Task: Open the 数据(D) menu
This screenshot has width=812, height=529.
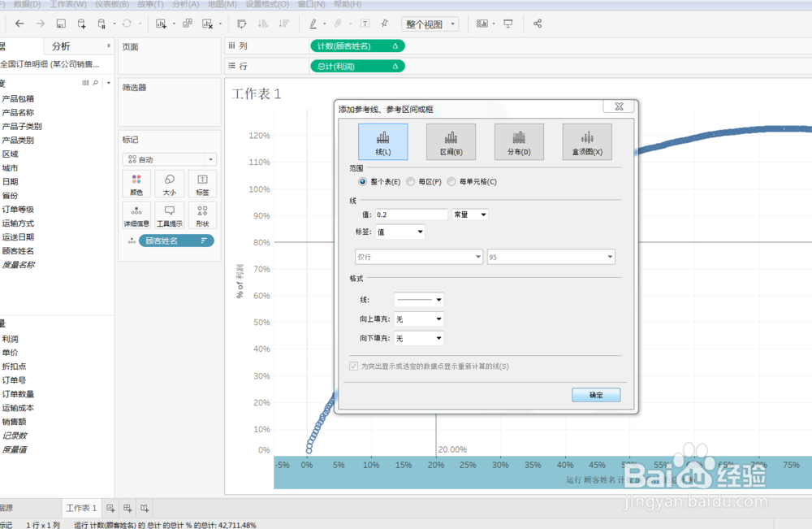Action: pyautogui.click(x=27, y=4)
